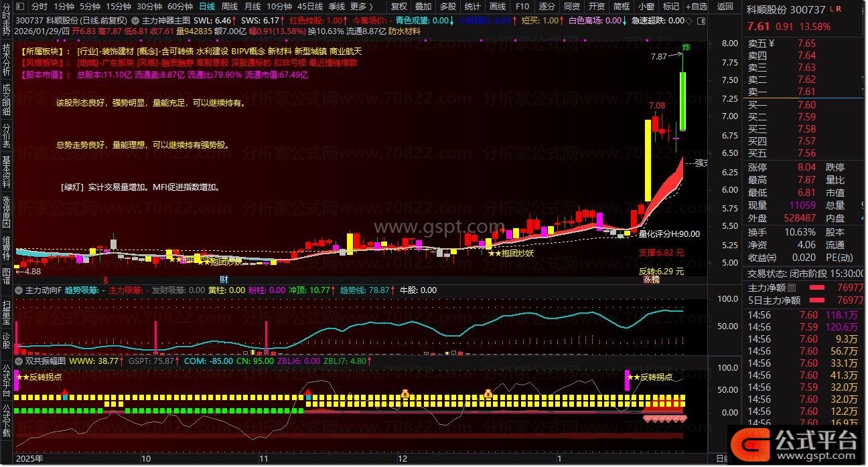Select the 60分钟 timeframe tab
The height and width of the screenshot is (467, 868).
coord(180,6)
